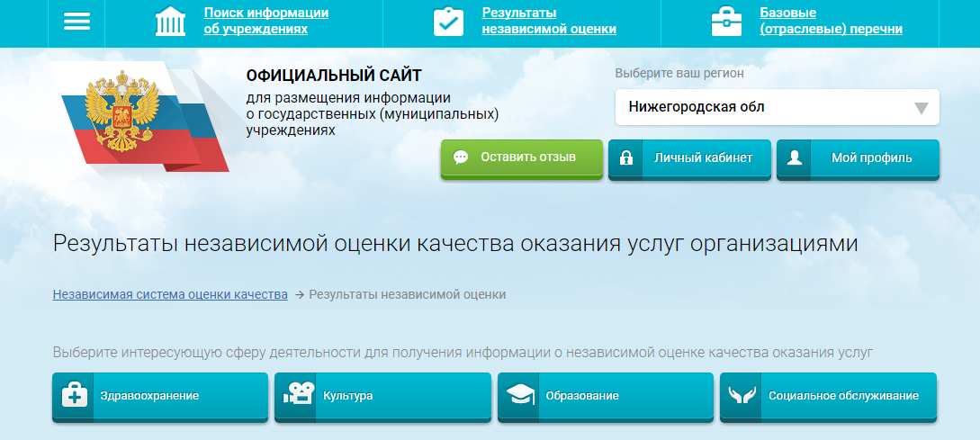980x440 pixels.
Task: Open the hamburger menu
Action: [76, 22]
